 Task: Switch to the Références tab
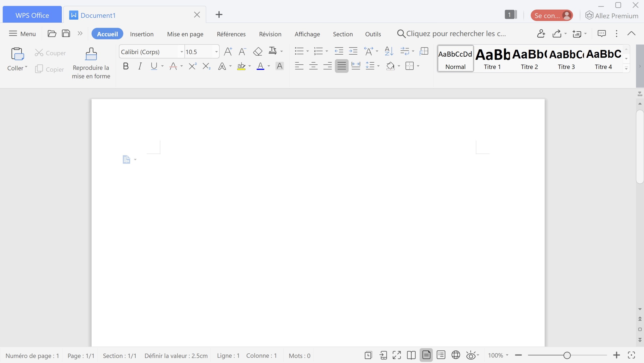click(x=231, y=34)
